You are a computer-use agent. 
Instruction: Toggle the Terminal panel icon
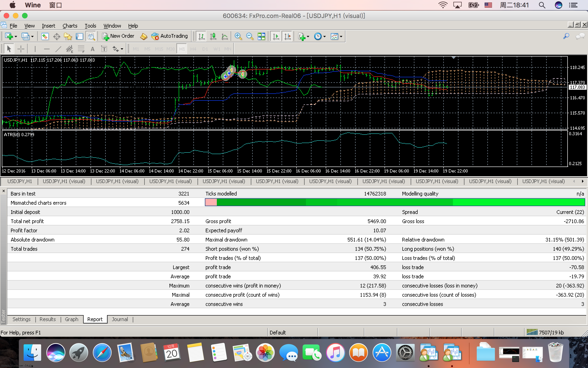click(x=79, y=37)
